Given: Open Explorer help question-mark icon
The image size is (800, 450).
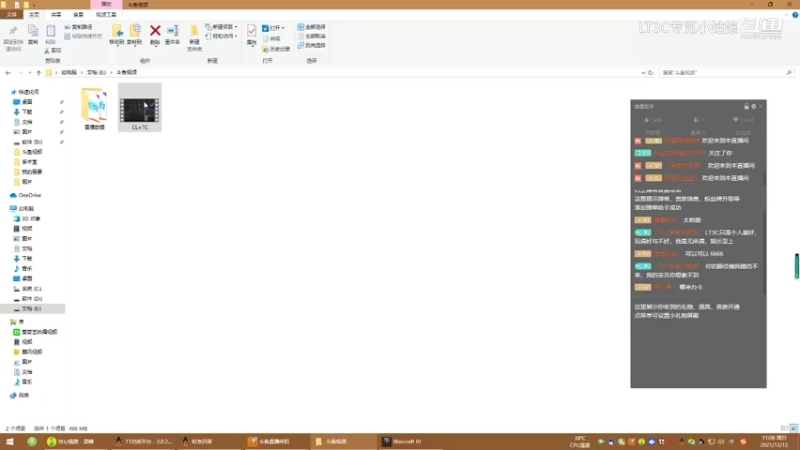Looking at the screenshot, I should coord(795,15).
